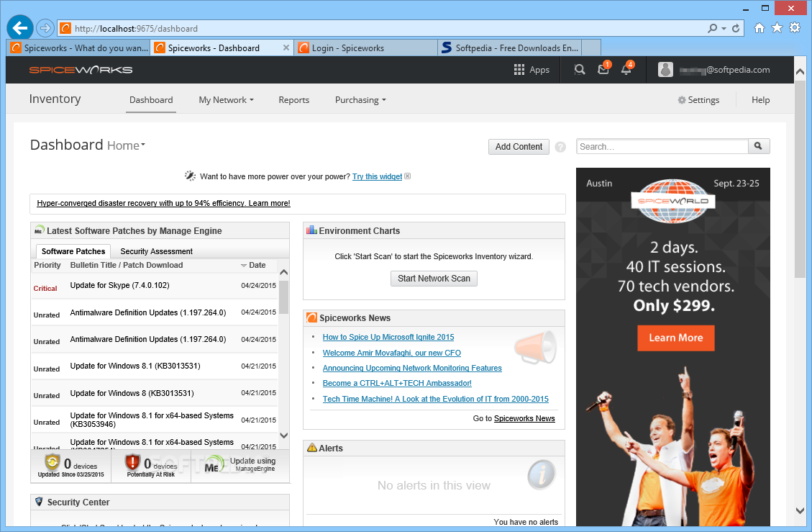Click the browser back arrow button
This screenshot has width=812, height=532.
[x=20, y=27]
